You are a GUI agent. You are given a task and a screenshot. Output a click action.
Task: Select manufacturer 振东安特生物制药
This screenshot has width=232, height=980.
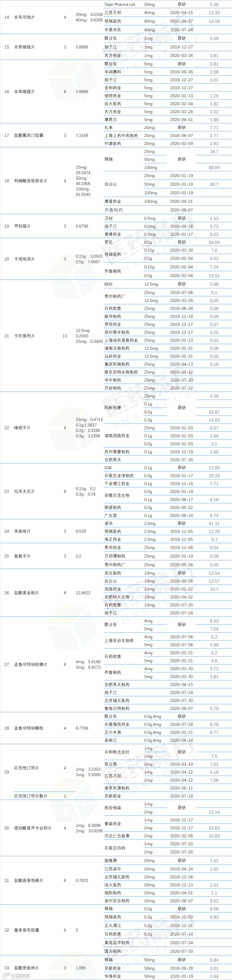point(121,372)
